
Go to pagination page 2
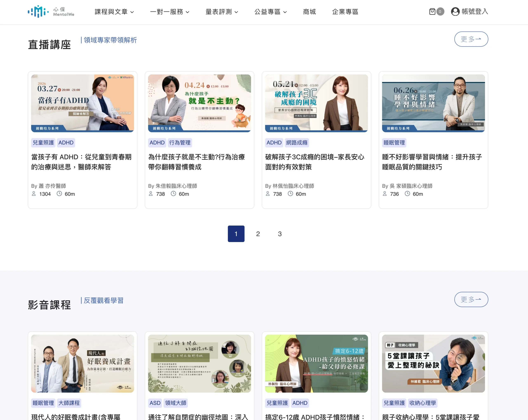click(x=258, y=234)
